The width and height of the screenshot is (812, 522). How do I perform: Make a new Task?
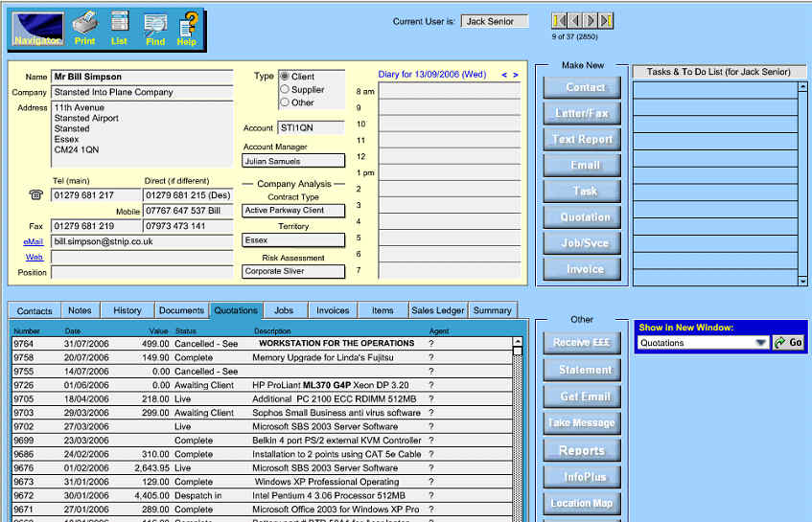(582, 192)
